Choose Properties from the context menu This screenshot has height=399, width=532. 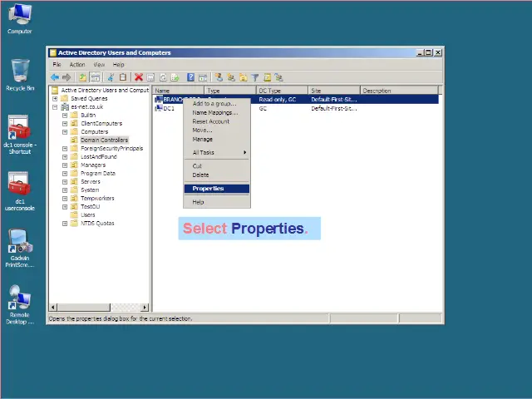208,189
